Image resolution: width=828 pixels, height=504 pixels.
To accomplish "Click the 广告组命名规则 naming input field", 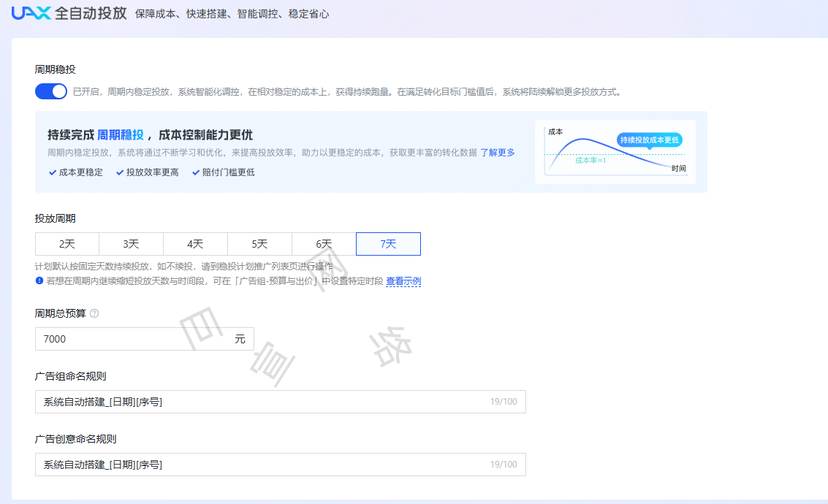I will (x=280, y=402).
